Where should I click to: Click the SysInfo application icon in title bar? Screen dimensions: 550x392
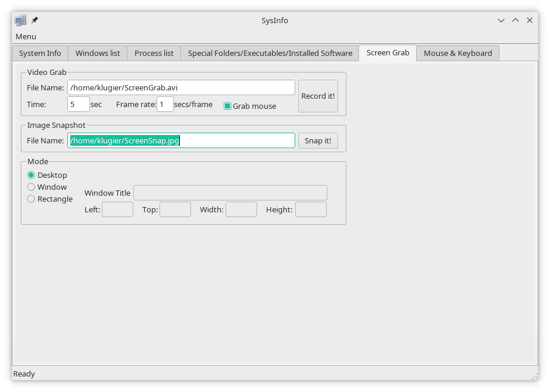21,20
